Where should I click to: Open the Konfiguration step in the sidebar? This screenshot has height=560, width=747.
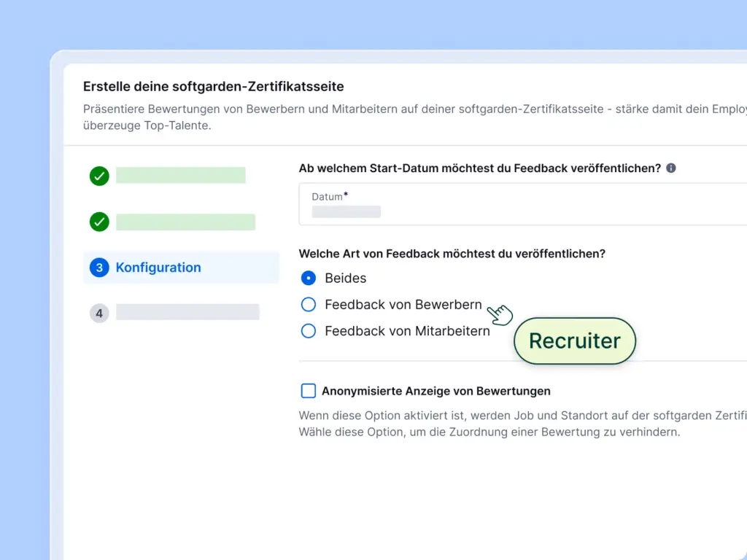pos(158,268)
